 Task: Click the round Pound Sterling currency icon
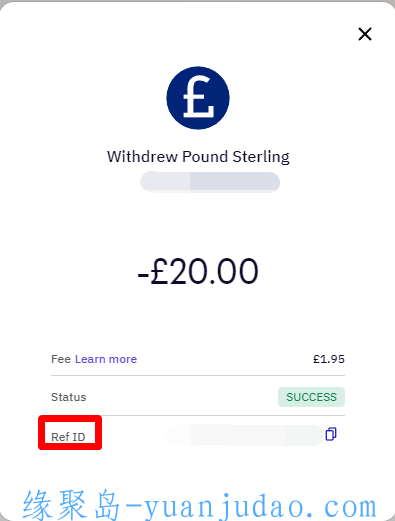[198, 98]
